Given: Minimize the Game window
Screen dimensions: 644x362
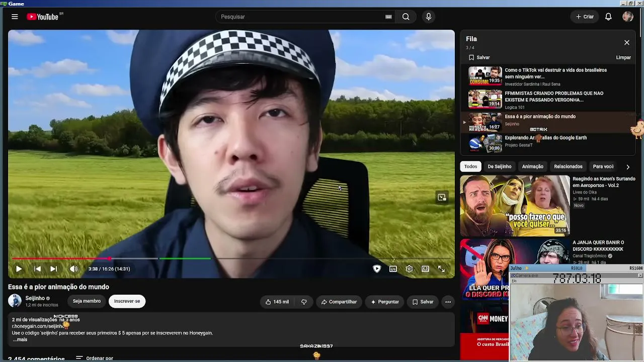Looking at the screenshot, I should 623,4.
